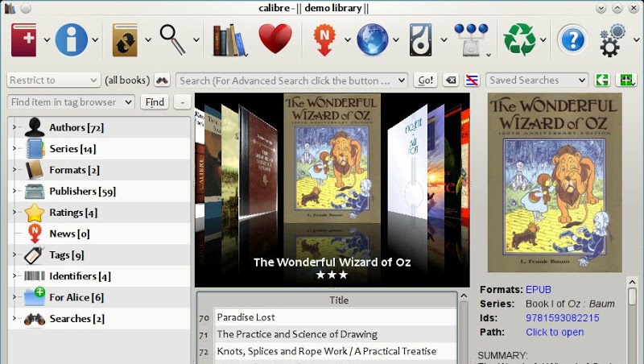This screenshot has width=644, height=364.
Task: Expand the Identifiers [4] category
Action: coord(14,276)
